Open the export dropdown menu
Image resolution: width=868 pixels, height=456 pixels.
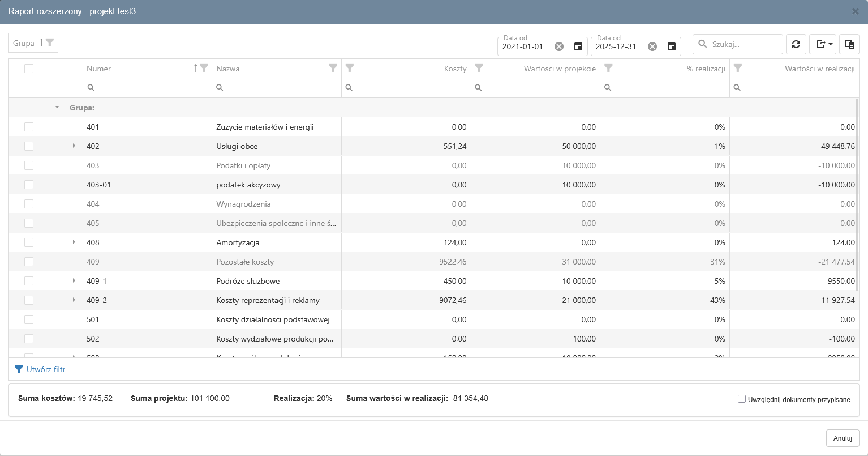822,44
